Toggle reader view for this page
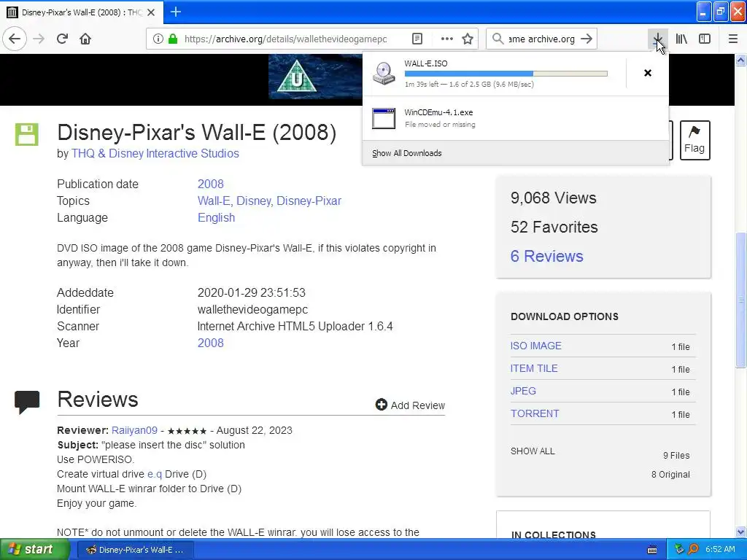Screen dimensions: 747x560 (x=417, y=39)
